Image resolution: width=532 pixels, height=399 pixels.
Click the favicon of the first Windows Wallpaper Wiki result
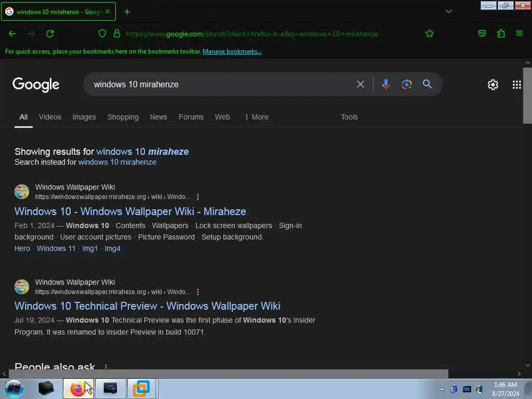tap(22, 192)
